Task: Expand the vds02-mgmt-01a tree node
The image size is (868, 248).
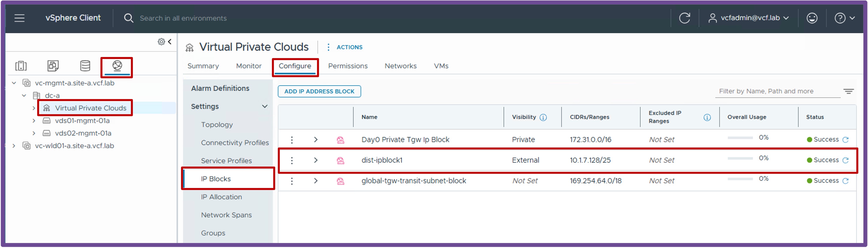Action: (x=34, y=133)
